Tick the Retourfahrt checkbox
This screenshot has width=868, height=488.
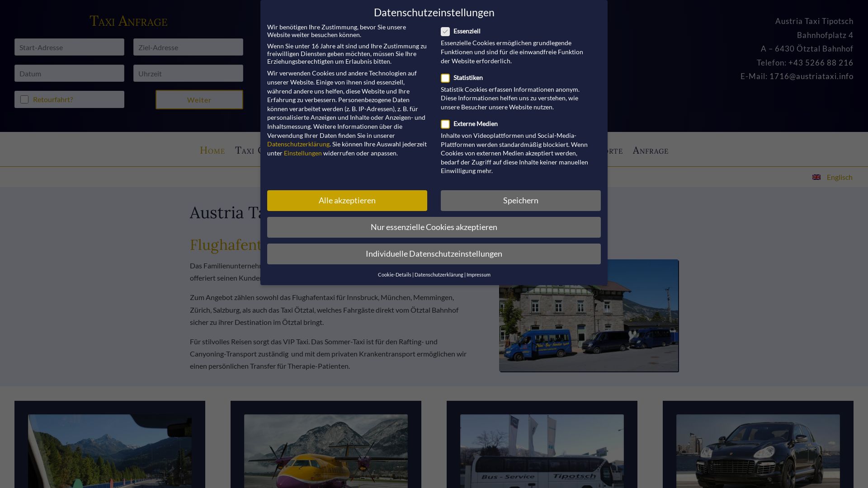(x=24, y=99)
